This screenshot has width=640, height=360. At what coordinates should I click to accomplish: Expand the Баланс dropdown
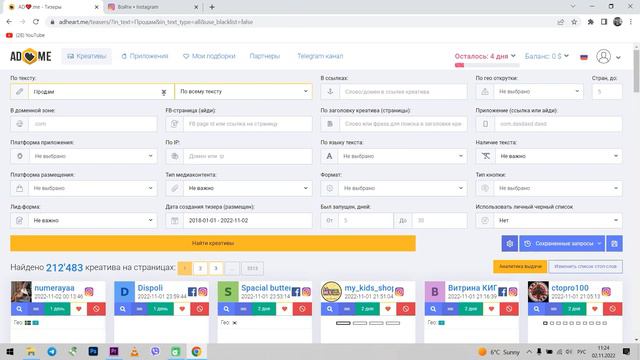547,56
